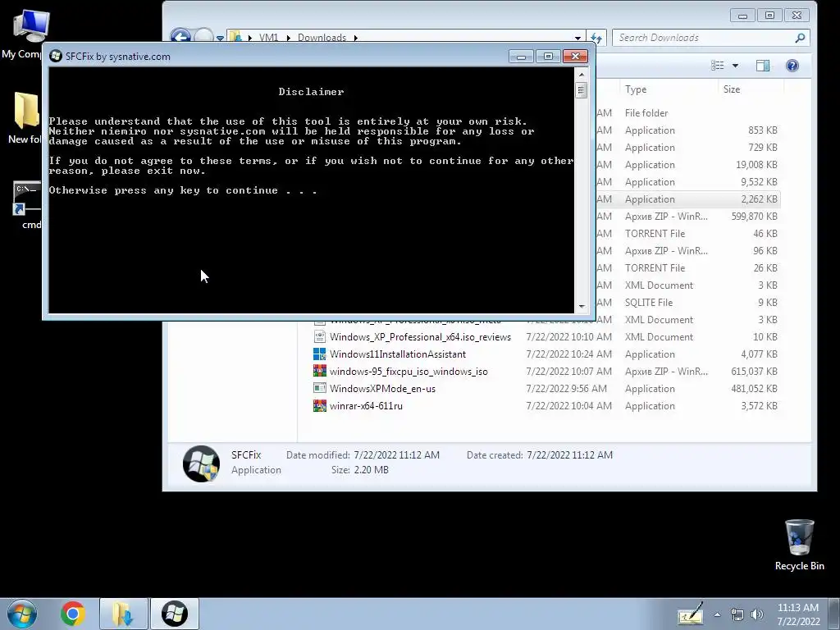Screen dimensions: 840x630
Task: Click the Refresh button next to address bar
Action: click(x=596, y=38)
